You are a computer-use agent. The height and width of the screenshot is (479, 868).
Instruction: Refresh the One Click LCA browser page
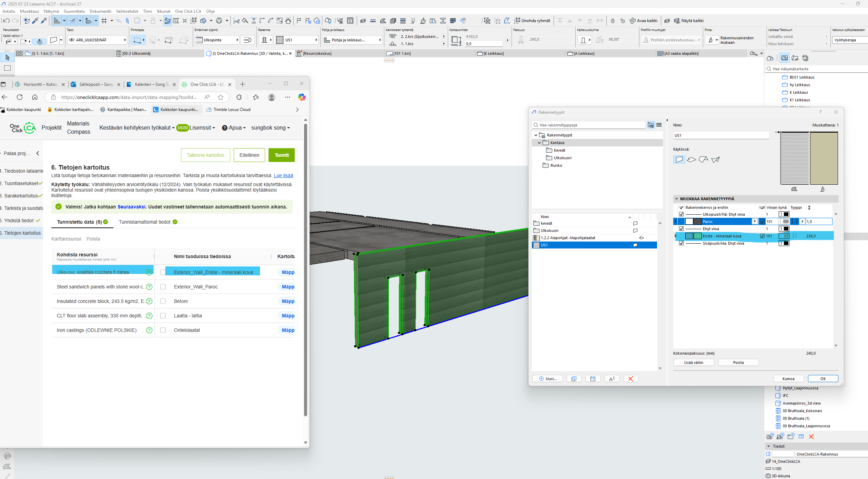click(20, 97)
